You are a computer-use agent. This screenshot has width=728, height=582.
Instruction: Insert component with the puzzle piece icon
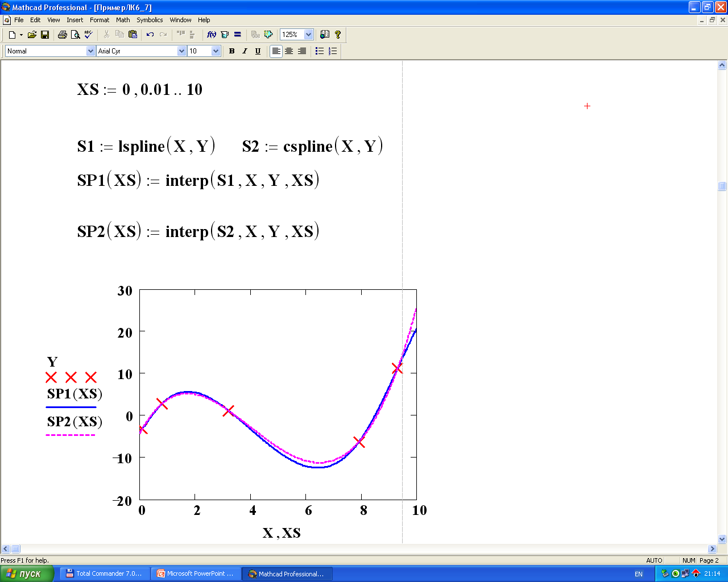[x=268, y=35]
